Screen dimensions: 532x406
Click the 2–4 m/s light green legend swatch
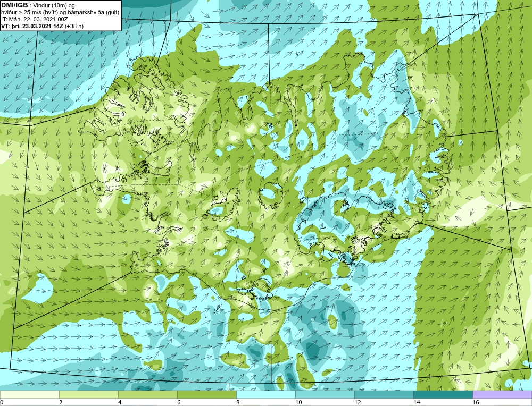tap(88, 394)
